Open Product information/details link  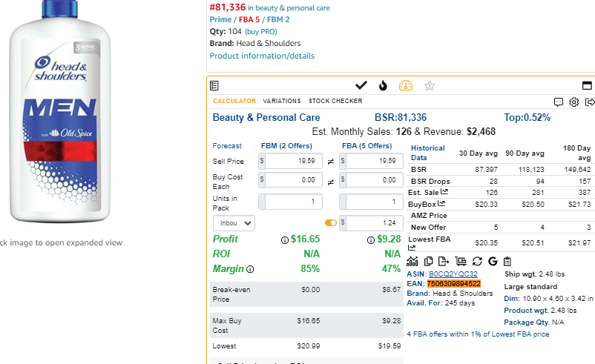pos(262,56)
